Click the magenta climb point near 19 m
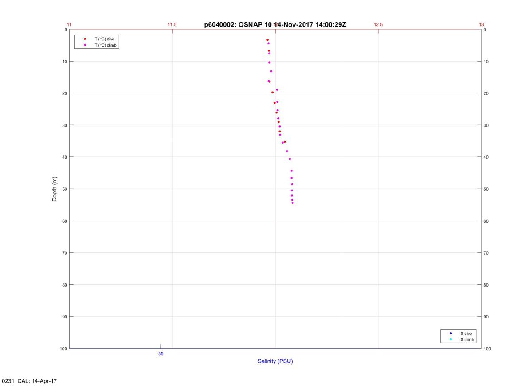This screenshot has height=392, width=532. coord(277,90)
